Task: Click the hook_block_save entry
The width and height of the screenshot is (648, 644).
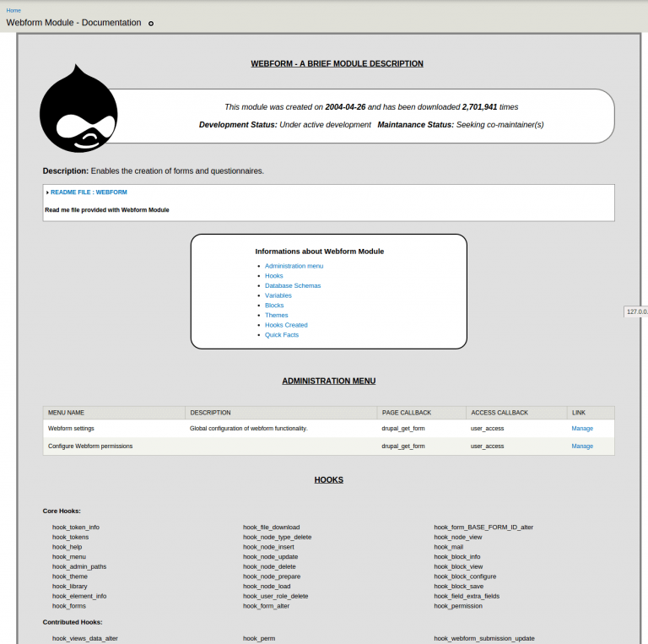Action: (459, 586)
